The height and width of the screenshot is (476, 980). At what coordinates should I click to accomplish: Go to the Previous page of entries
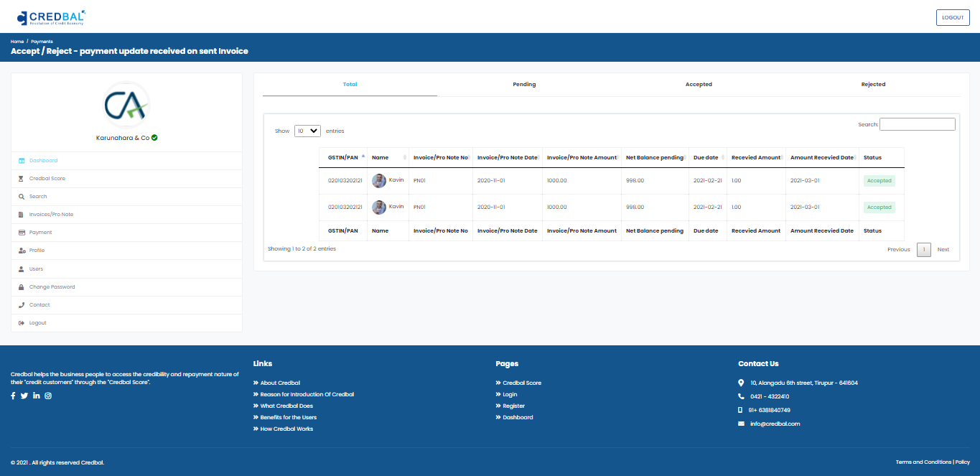coord(899,250)
